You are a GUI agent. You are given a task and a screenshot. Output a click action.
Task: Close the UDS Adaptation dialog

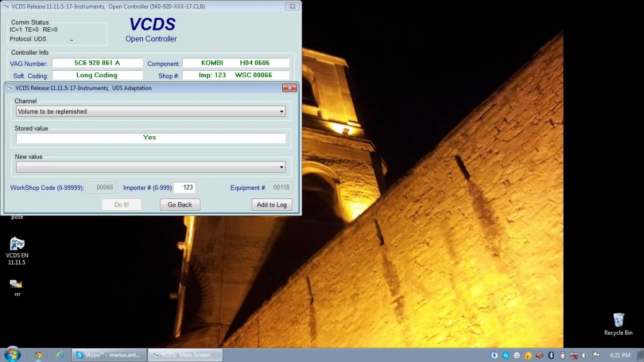click(289, 88)
